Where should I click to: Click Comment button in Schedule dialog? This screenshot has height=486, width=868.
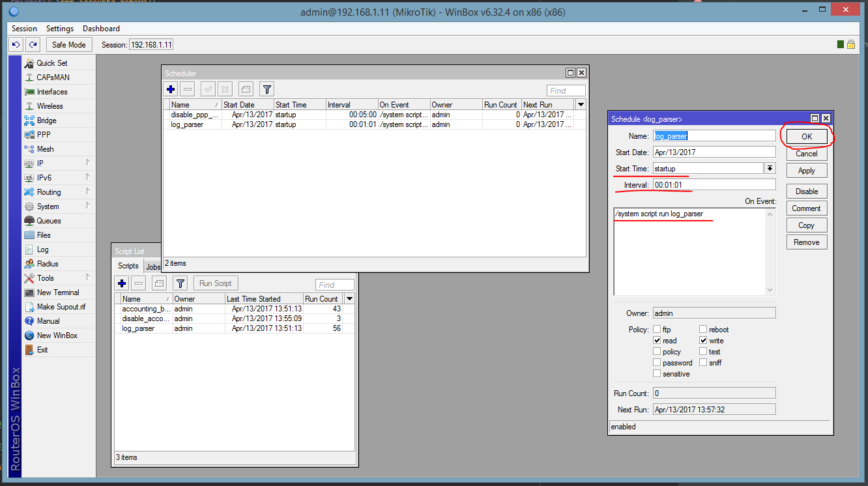(807, 208)
